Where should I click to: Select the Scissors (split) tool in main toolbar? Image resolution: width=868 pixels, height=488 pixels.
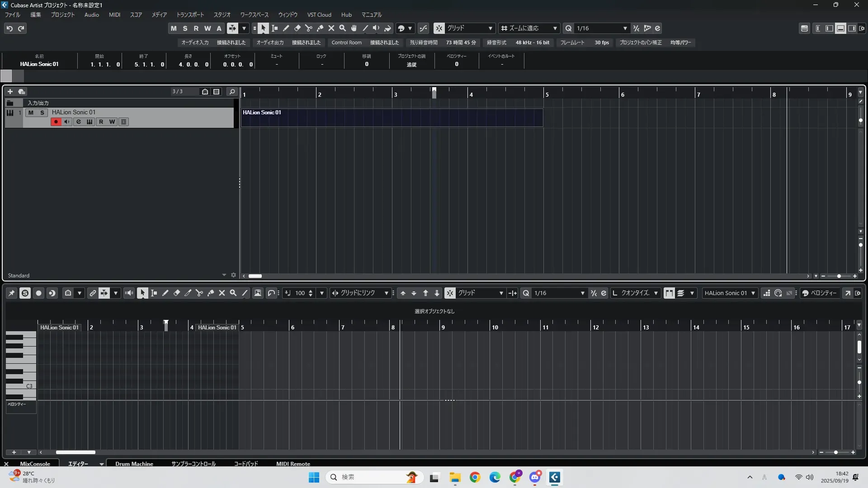[x=309, y=28]
